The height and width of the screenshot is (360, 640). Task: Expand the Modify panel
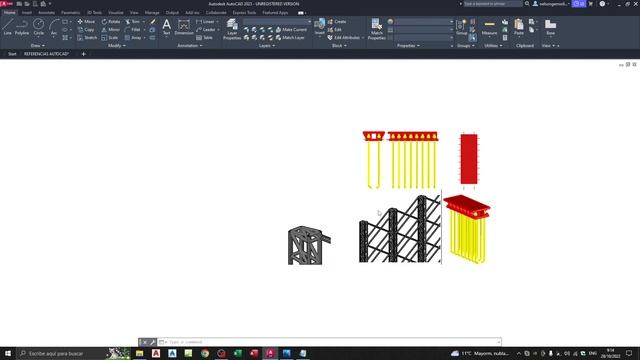point(117,46)
